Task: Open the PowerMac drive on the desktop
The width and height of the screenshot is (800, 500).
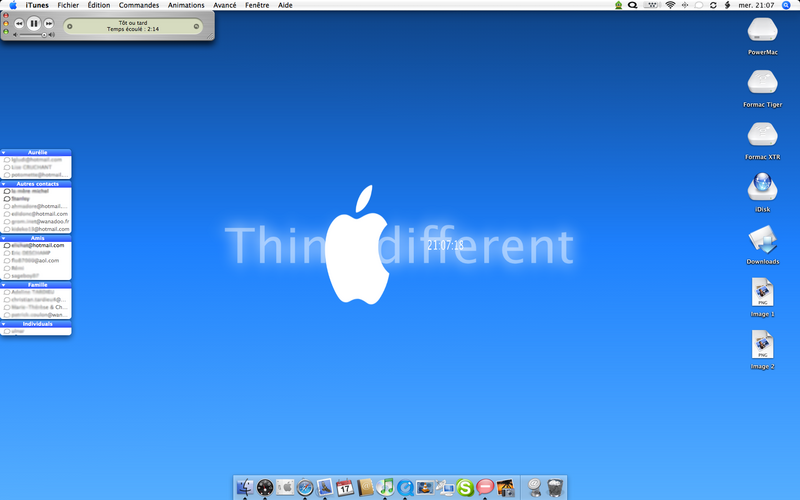Action: tap(762, 31)
